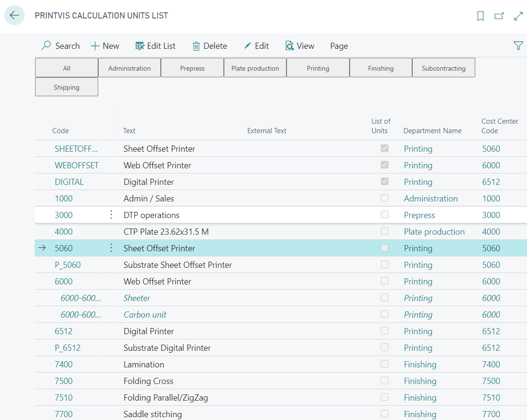Click the Carbon unit text link
The width and height of the screenshot is (527, 420).
point(145,314)
